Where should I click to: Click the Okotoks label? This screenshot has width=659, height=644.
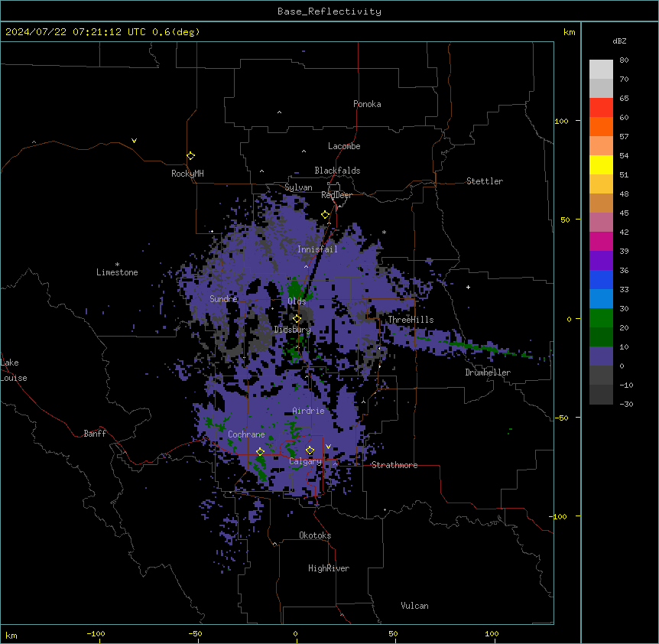coord(315,535)
